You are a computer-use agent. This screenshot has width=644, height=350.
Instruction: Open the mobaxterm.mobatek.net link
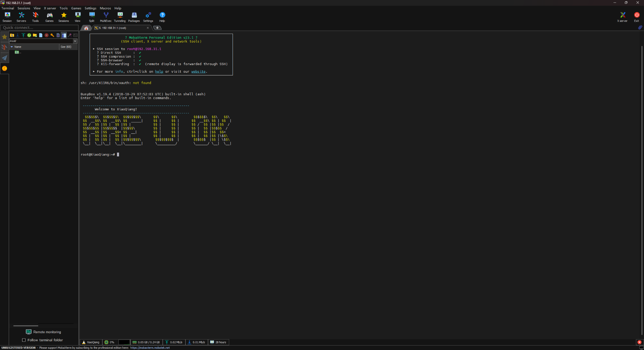pos(150,348)
